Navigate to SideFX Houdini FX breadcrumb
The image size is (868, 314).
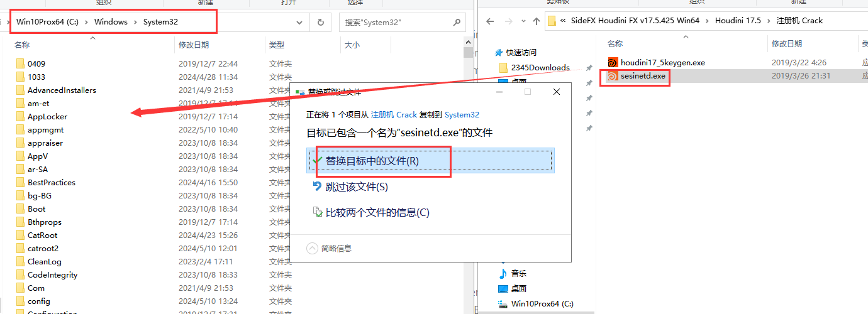click(635, 21)
